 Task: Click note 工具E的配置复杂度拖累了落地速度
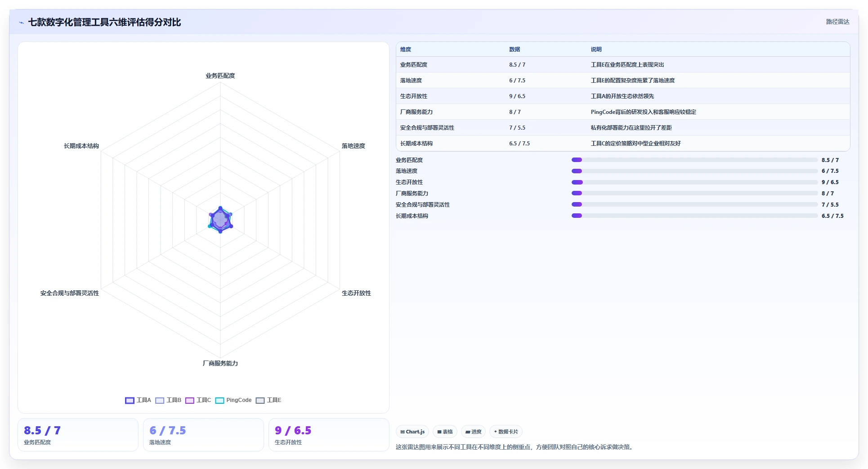[x=633, y=81]
